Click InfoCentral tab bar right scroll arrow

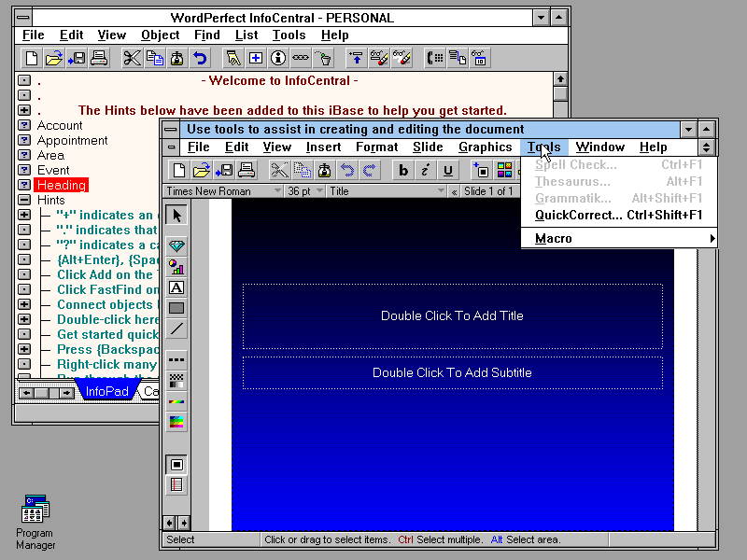click(x=66, y=393)
